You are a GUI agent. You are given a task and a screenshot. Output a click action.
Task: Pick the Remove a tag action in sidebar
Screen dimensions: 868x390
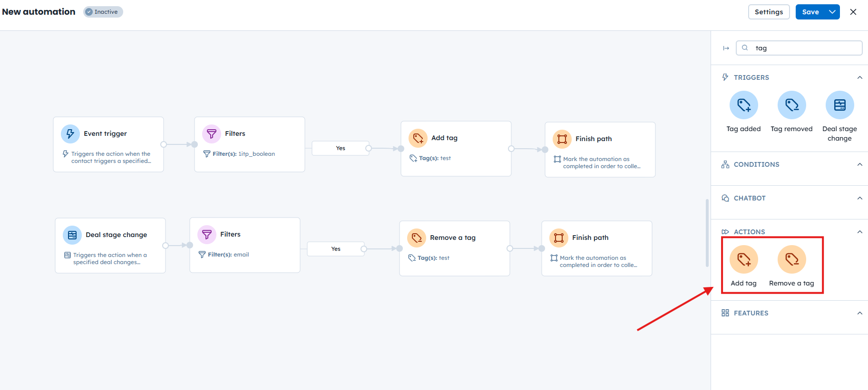(x=791, y=259)
